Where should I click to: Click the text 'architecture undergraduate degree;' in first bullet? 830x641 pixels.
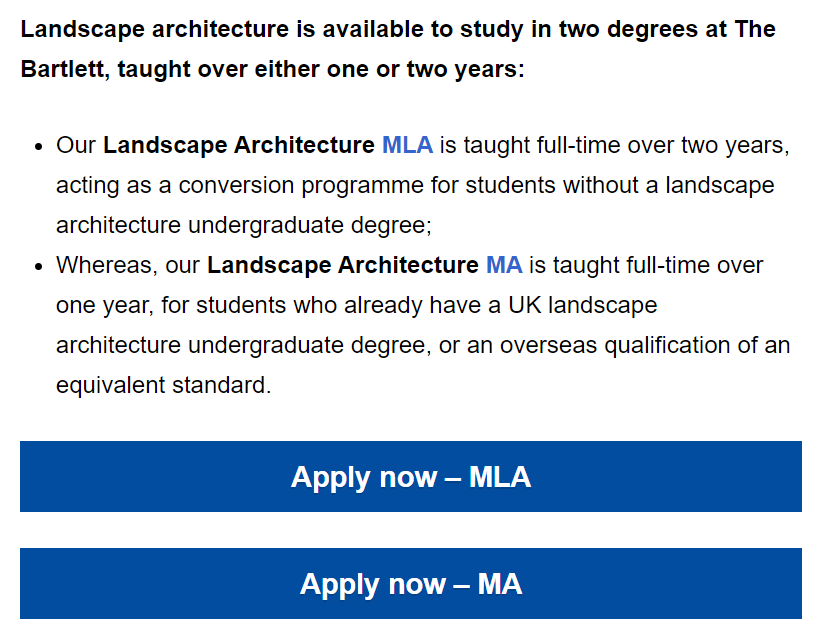click(244, 225)
